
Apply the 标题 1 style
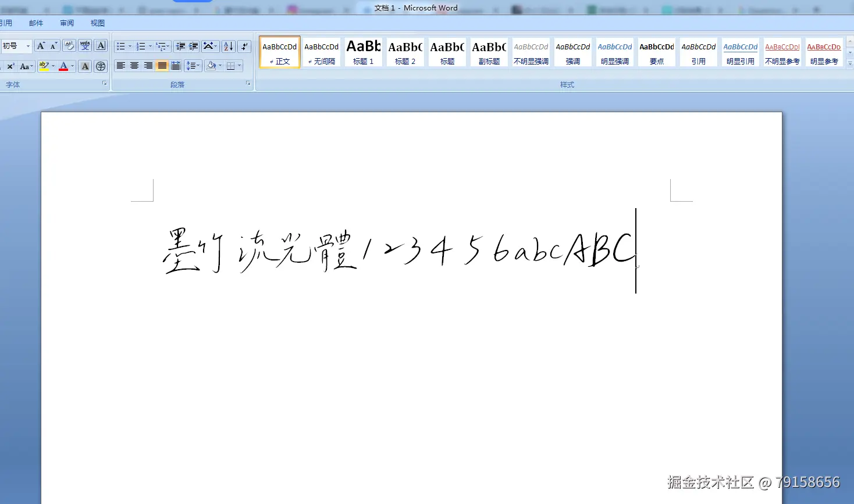click(364, 52)
